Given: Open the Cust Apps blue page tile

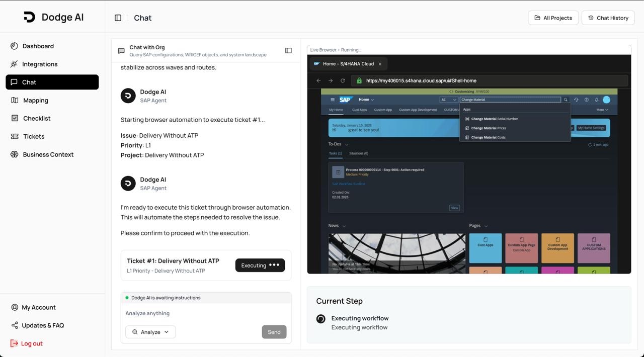Looking at the screenshot, I should click(x=486, y=248).
